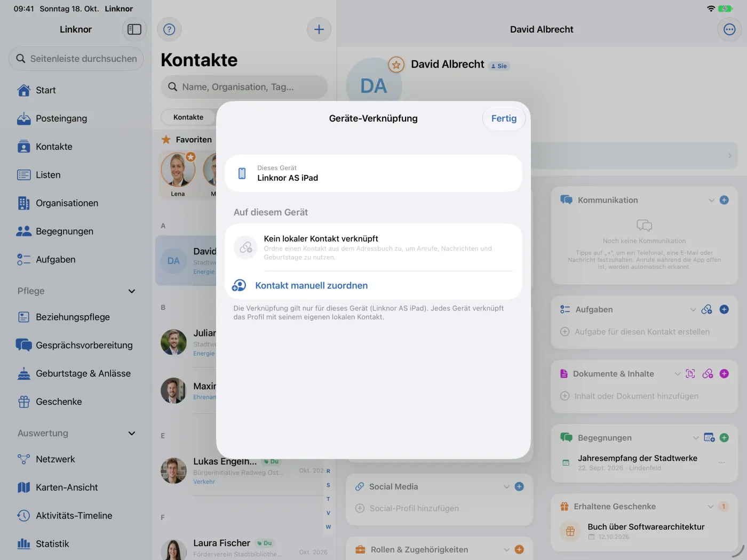The image size is (747, 560).
Task: Collapse the Aufgaben card chevron
Action: point(693,309)
